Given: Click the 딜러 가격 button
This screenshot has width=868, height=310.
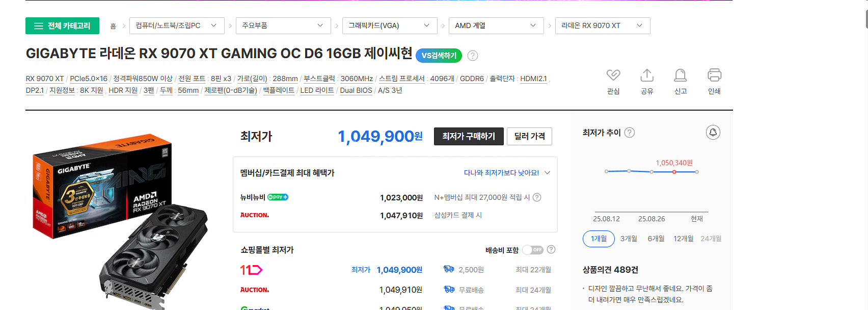Looking at the screenshot, I should point(529,136).
